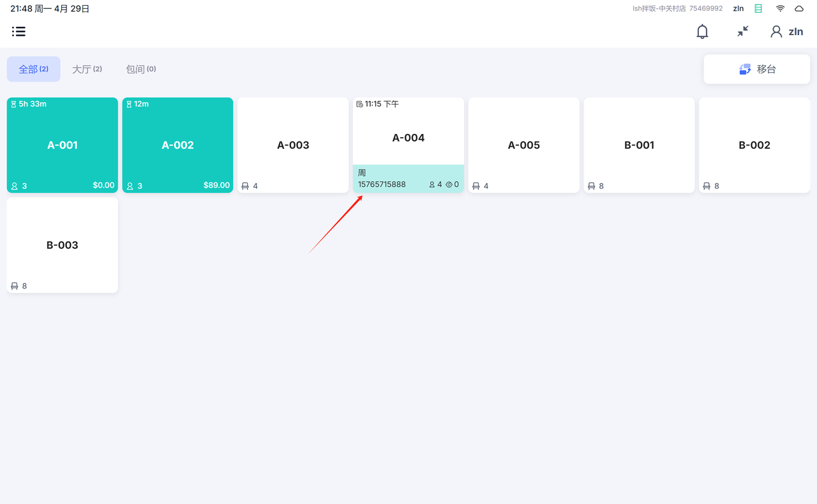The width and height of the screenshot is (817, 504).
Task: Click the seat icon on A-005
Action: 476,186
